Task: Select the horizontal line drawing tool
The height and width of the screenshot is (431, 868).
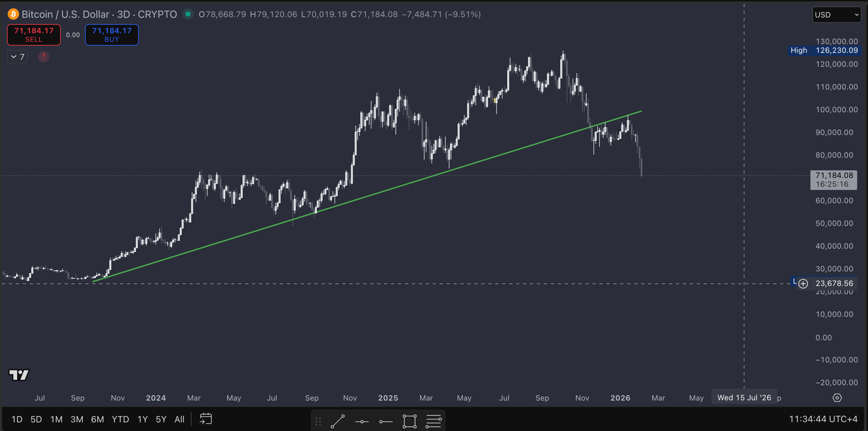Action: [x=362, y=421]
